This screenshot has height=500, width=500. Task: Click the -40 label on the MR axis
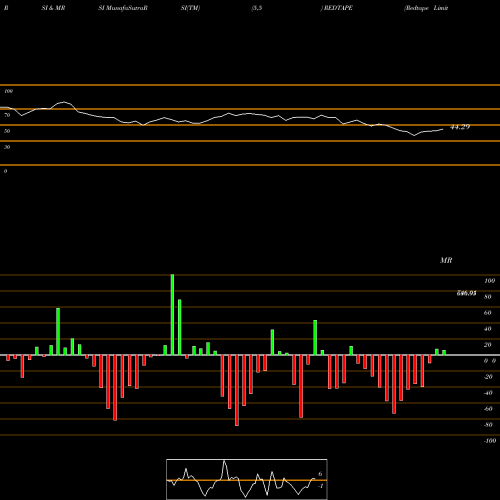pyautogui.click(x=488, y=393)
